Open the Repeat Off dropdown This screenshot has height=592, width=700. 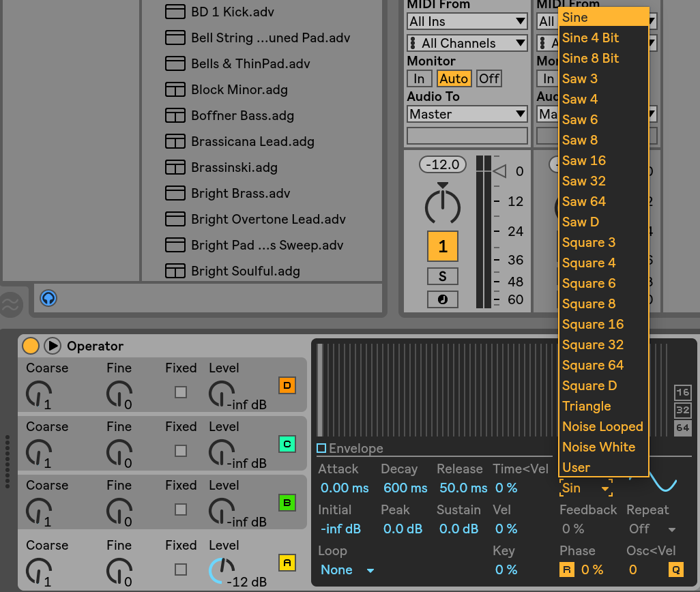[652, 529]
